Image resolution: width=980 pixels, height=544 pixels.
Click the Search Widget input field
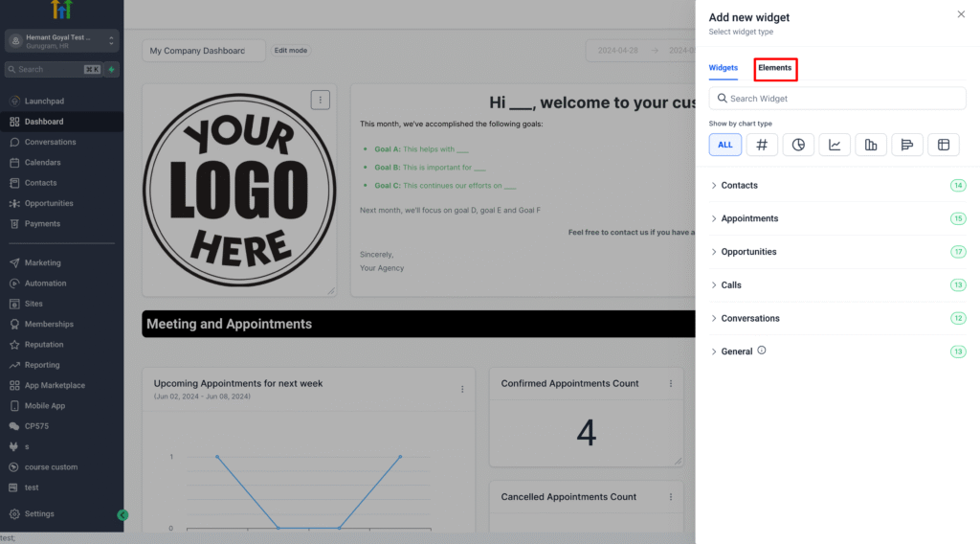coord(837,99)
